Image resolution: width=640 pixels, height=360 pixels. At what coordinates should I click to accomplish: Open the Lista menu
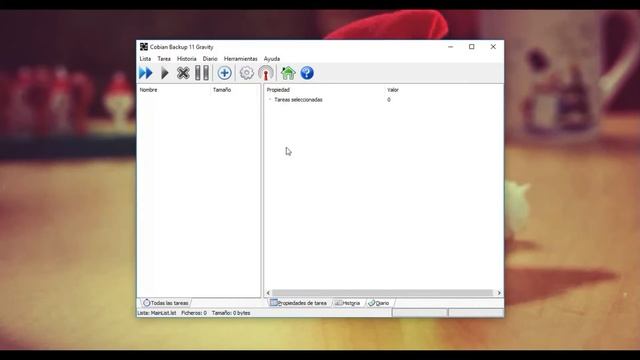click(145, 59)
